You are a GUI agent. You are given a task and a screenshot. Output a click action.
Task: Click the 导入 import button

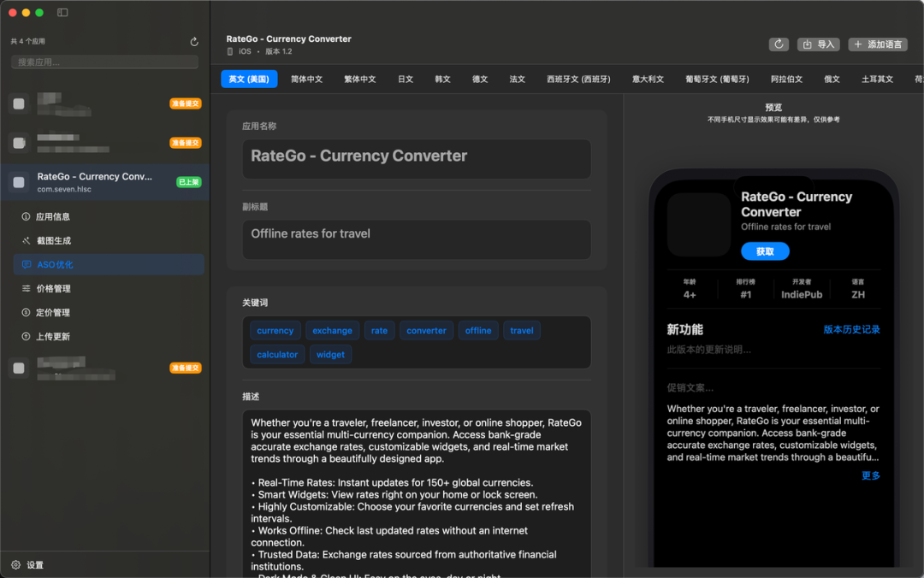[819, 44]
